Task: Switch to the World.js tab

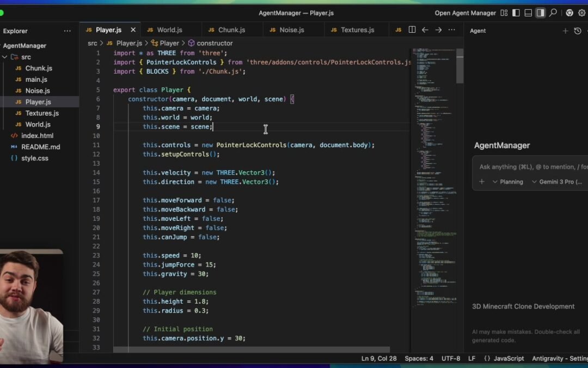Action: [171, 29]
